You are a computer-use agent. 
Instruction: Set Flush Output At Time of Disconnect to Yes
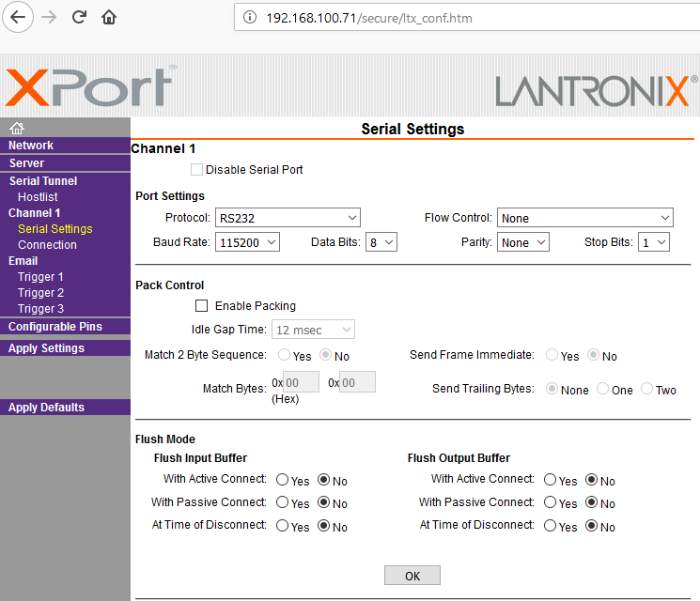(550, 526)
